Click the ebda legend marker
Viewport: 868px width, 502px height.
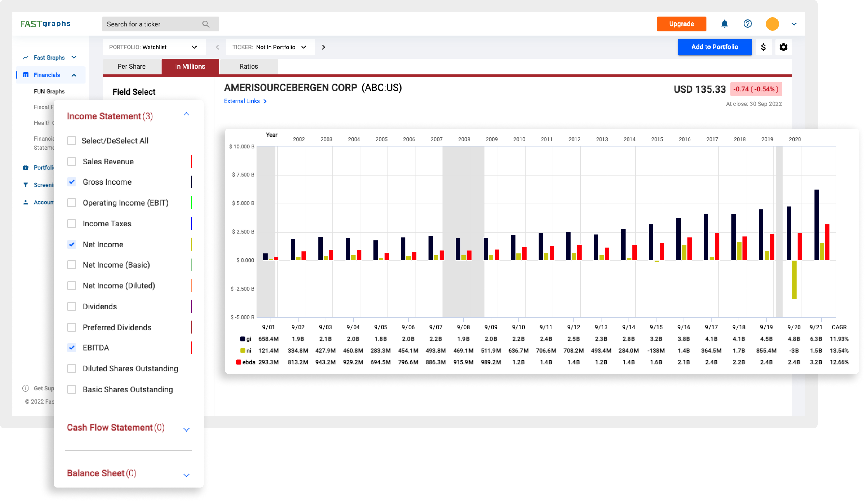(x=238, y=362)
